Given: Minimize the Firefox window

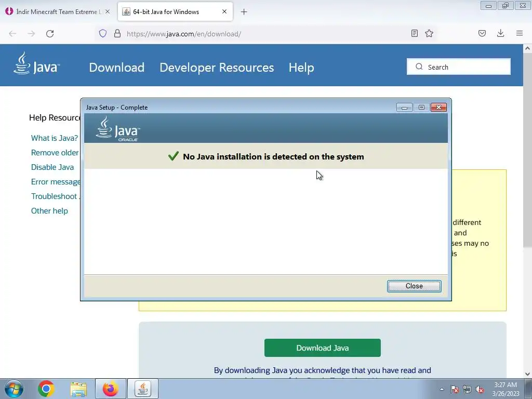Looking at the screenshot, I should click(x=488, y=5).
